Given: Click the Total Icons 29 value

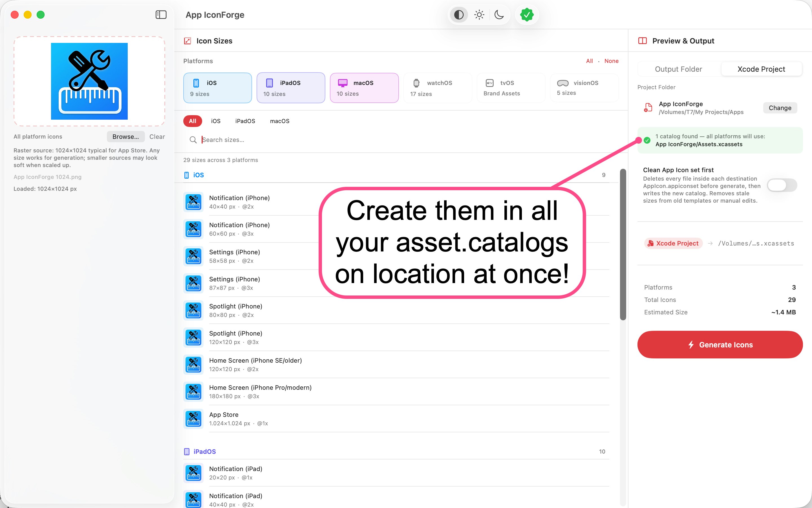Looking at the screenshot, I should tap(792, 300).
